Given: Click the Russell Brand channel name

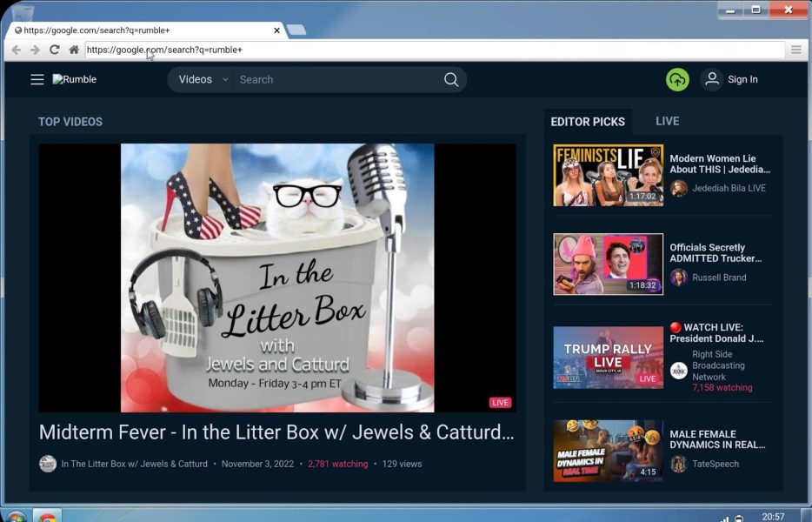Looking at the screenshot, I should [x=719, y=278].
